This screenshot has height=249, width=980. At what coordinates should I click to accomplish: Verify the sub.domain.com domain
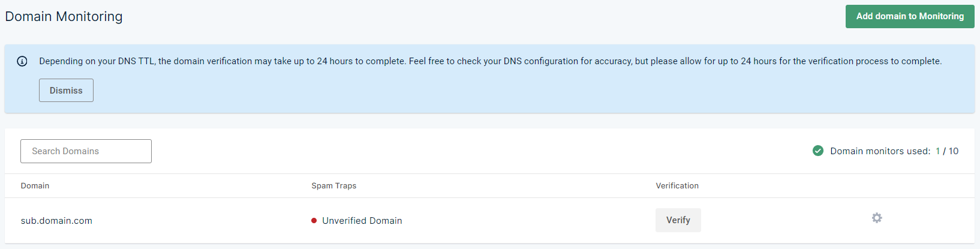click(x=678, y=220)
